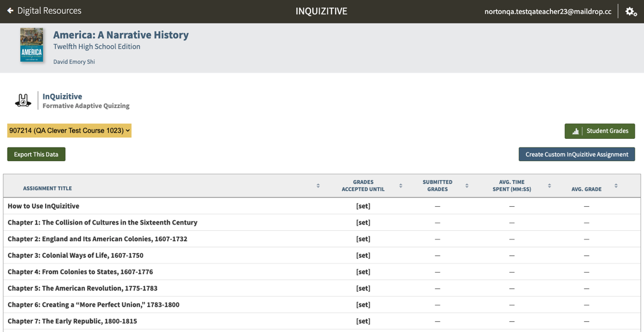Viewport: 644px width, 332px height.
Task: Click the America book cover thumbnail
Action: [31, 45]
